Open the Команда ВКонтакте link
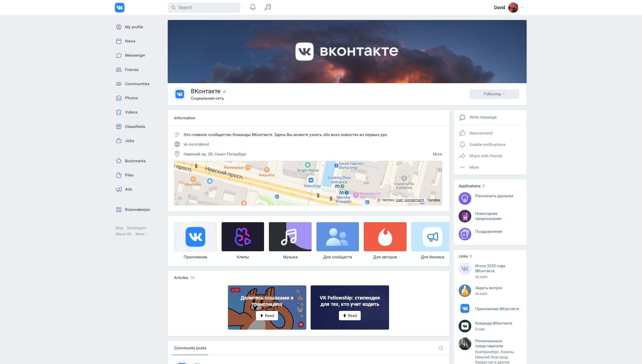The width and height of the screenshot is (642, 364). pos(493,323)
